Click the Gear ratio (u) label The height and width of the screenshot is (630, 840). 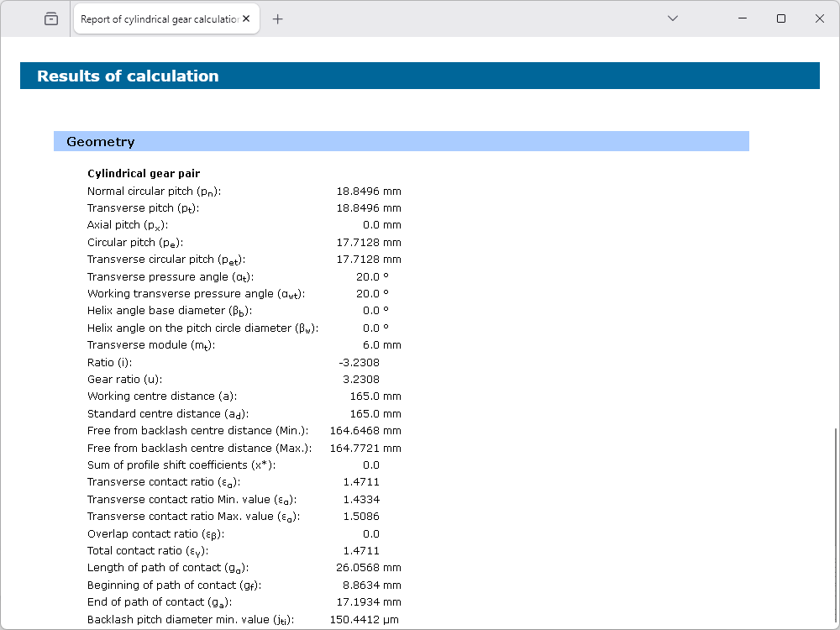124,380
